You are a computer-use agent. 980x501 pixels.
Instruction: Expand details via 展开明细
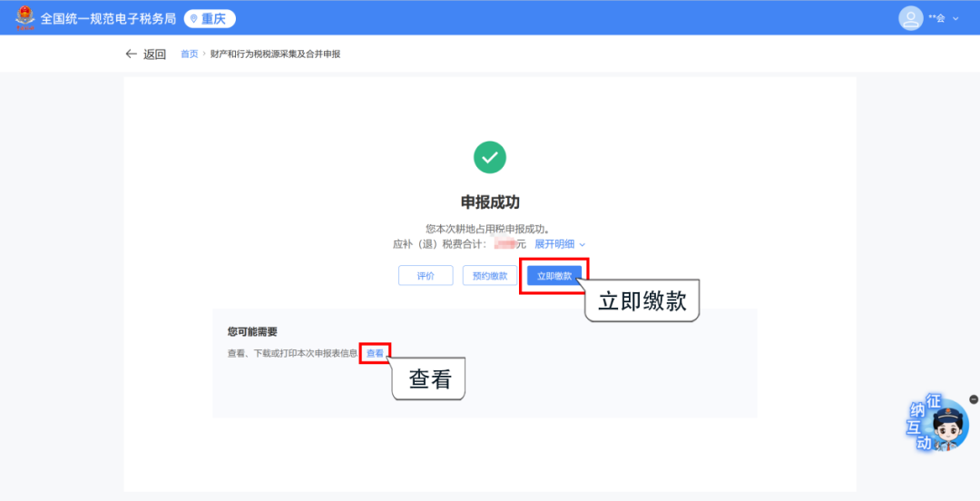(x=554, y=244)
